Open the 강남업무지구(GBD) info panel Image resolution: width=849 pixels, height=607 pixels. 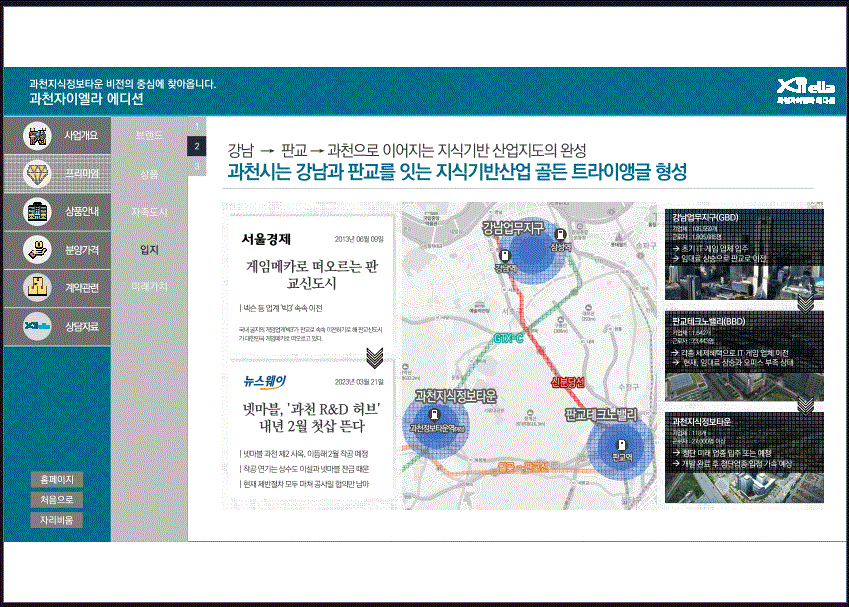click(744, 254)
